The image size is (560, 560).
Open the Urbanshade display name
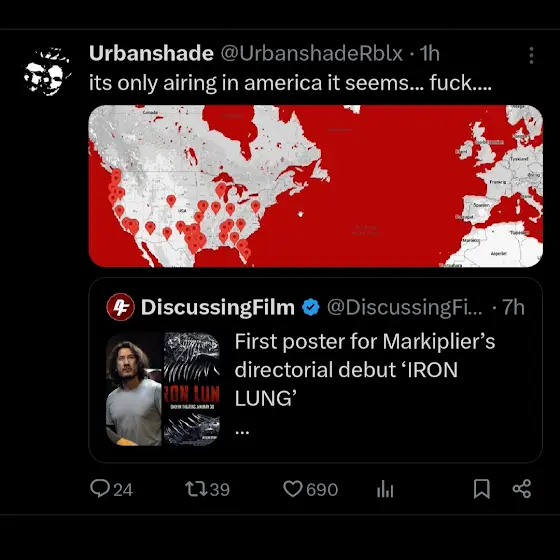pyautogui.click(x=151, y=54)
